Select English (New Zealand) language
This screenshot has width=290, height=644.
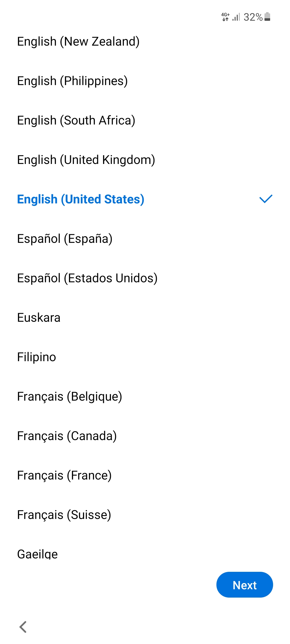pyautogui.click(x=145, y=42)
